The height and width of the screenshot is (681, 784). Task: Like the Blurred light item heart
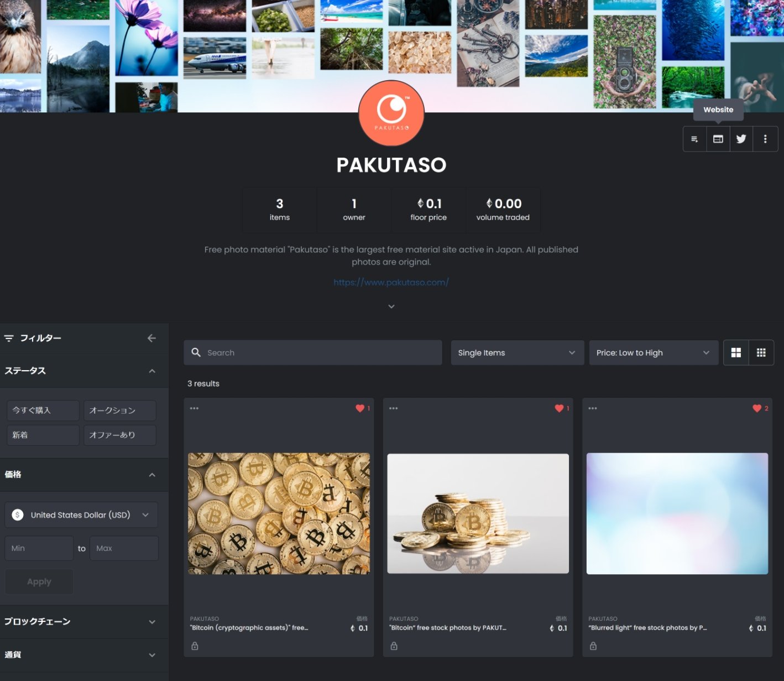point(757,408)
